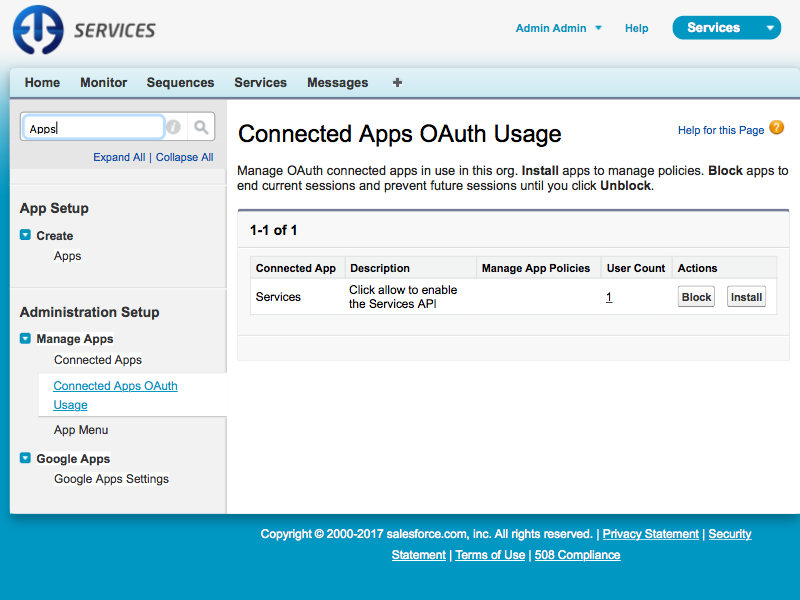Click the Connected Apps OAuth Usage title

click(x=399, y=134)
